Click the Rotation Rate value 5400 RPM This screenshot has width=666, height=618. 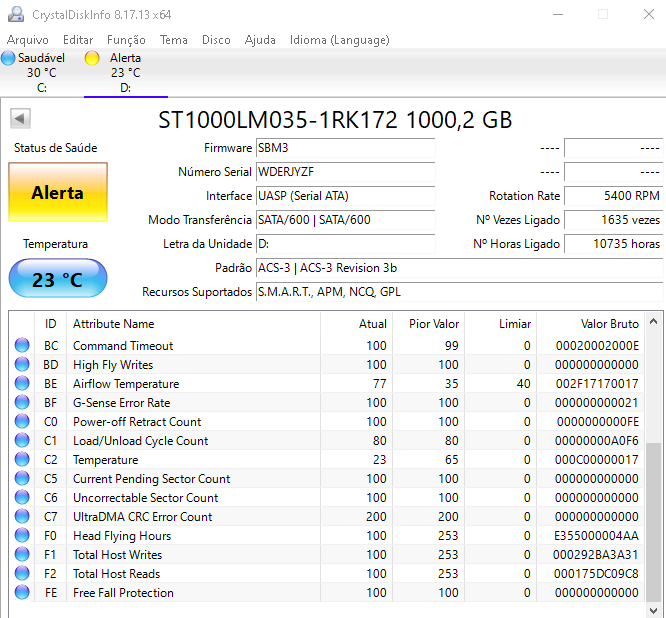pyautogui.click(x=613, y=196)
